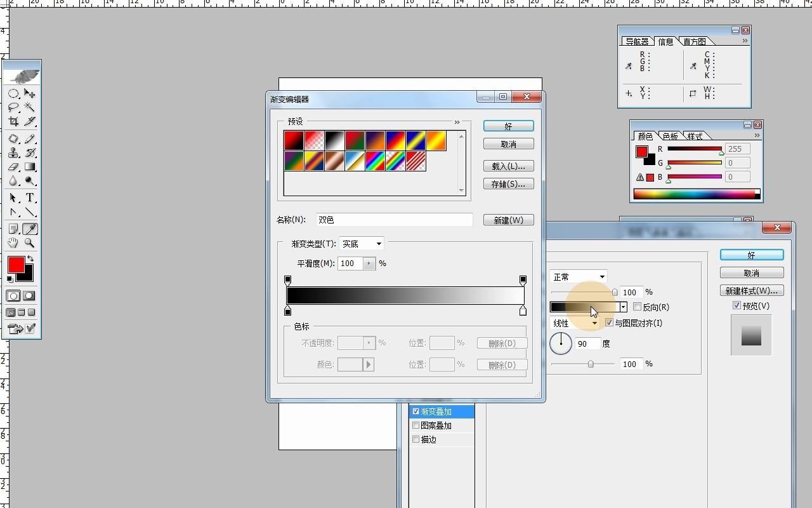Select the Elliptical Marquee tool

tap(13, 93)
